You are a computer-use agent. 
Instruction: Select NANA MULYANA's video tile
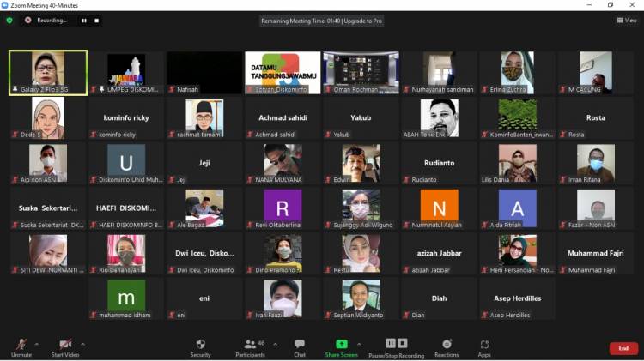[283, 163]
